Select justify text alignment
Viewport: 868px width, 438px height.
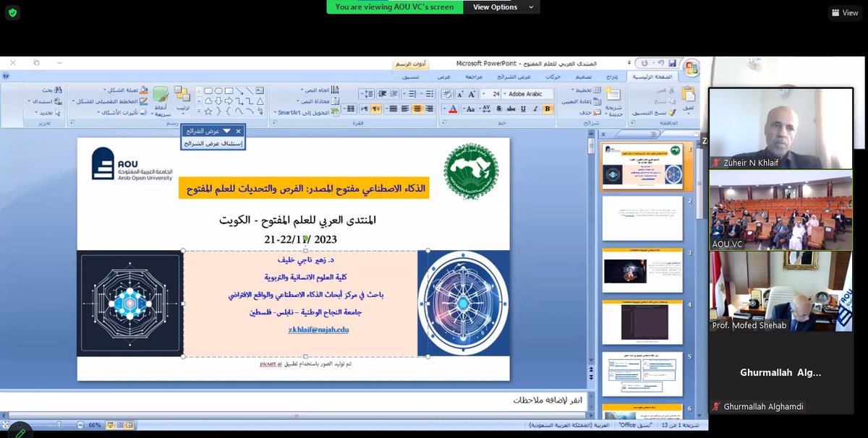(393, 108)
